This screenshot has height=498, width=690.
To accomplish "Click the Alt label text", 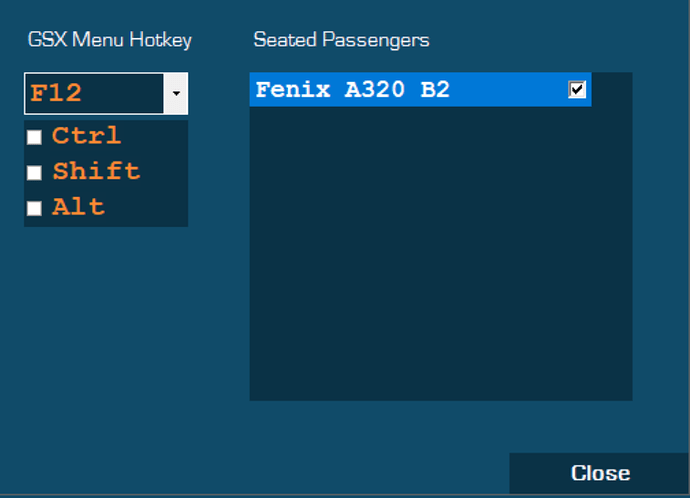I will click(78, 207).
